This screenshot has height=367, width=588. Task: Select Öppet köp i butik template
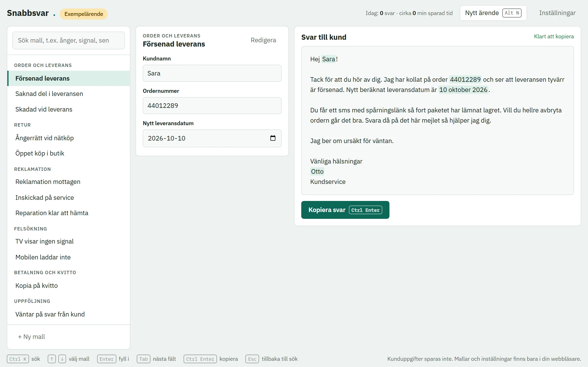click(68, 153)
